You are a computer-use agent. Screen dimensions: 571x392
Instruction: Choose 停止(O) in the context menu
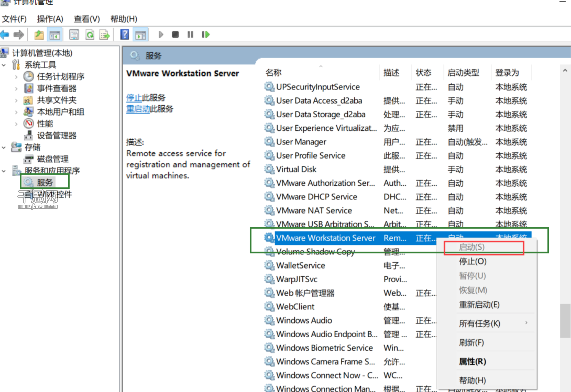(x=487, y=261)
